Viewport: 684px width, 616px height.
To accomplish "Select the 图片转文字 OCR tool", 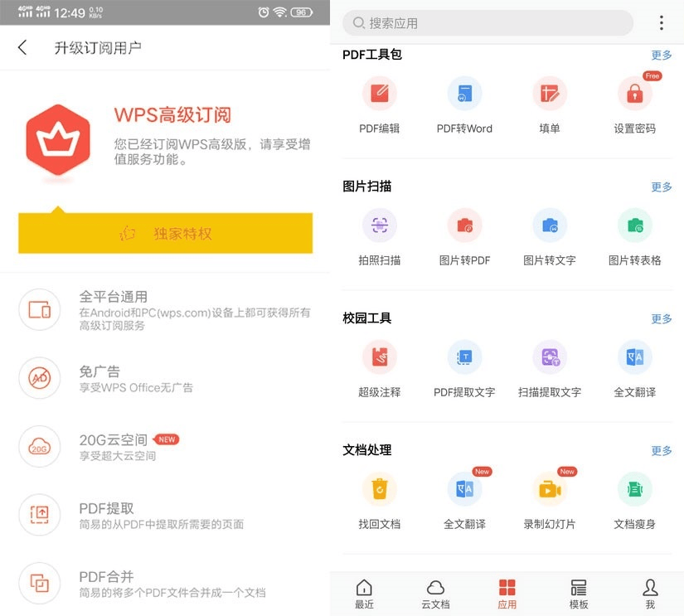I will (x=550, y=235).
